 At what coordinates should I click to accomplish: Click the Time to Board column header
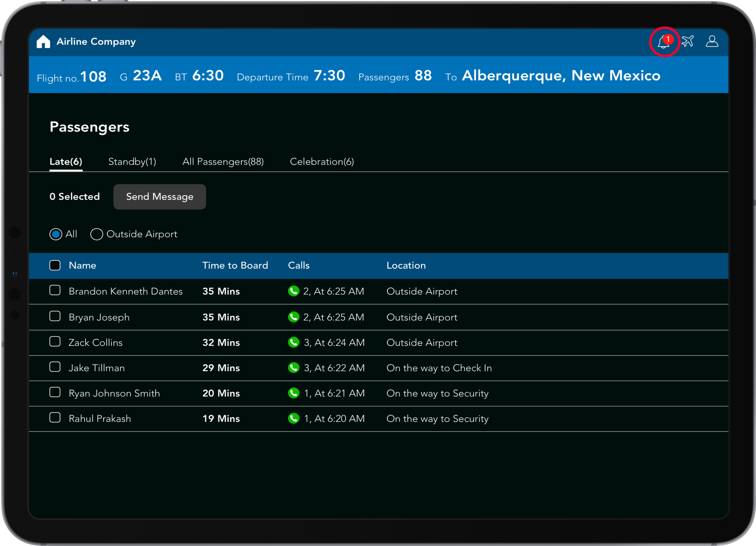coord(235,266)
